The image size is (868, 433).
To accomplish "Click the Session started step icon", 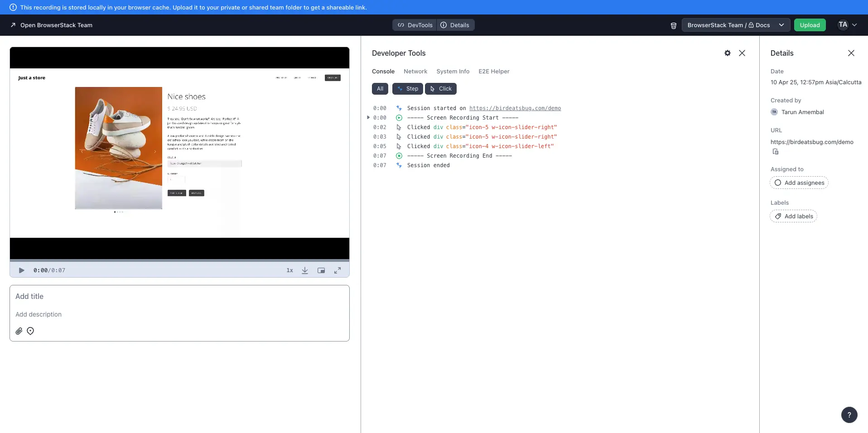I will (x=399, y=108).
